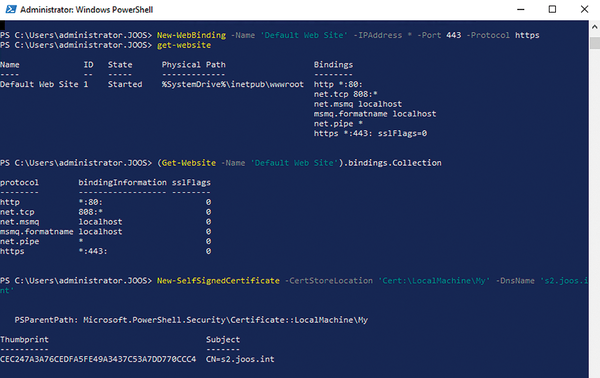The width and height of the screenshot is (600, 378).
Task: Click the 'protocol' column header
Action: (20, 182)
